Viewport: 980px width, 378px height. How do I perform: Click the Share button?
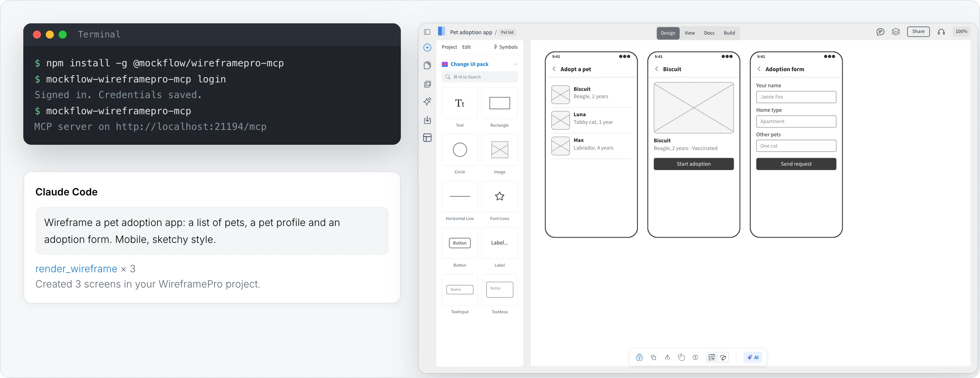(918, 32)
